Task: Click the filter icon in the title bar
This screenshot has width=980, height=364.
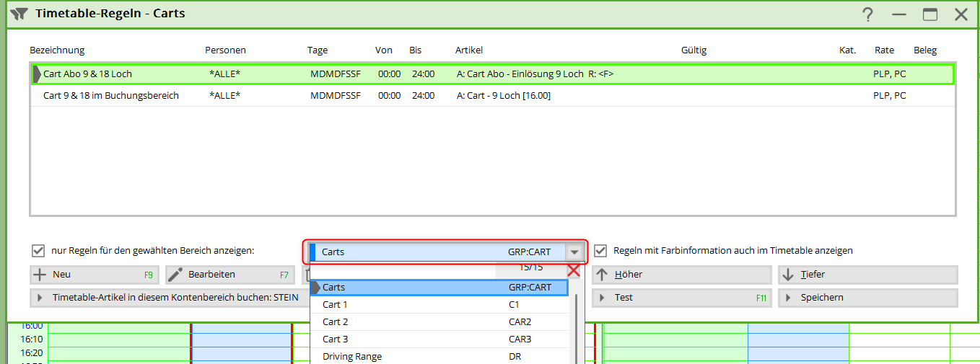Action: [x=19, y=14]
